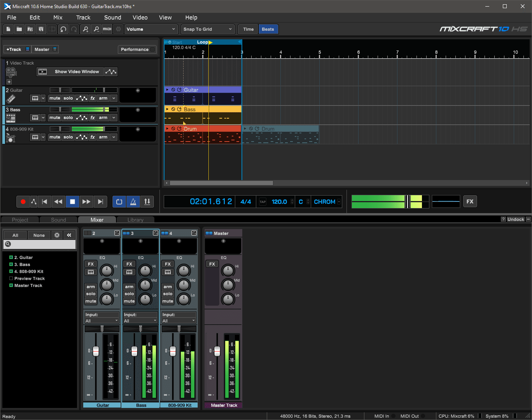
Task: Switch to the Project tab
Action: (20, 220)
